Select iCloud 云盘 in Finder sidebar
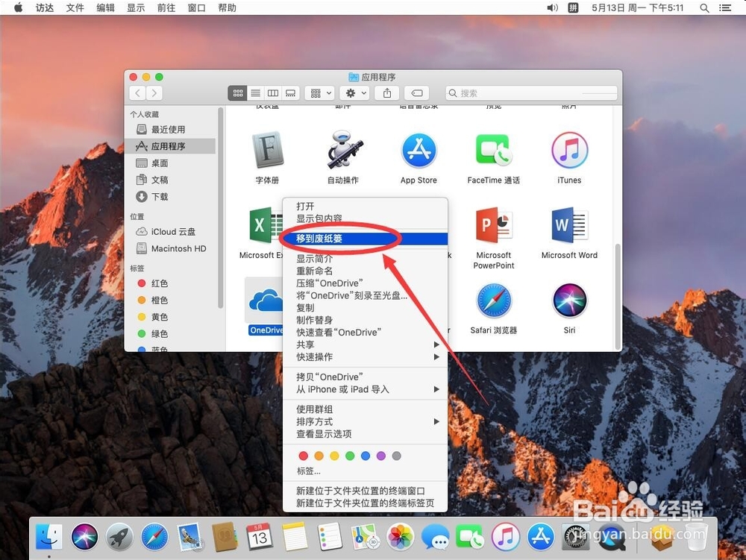The width and height of the screenshot is (746, 560). tap(172, 231)
